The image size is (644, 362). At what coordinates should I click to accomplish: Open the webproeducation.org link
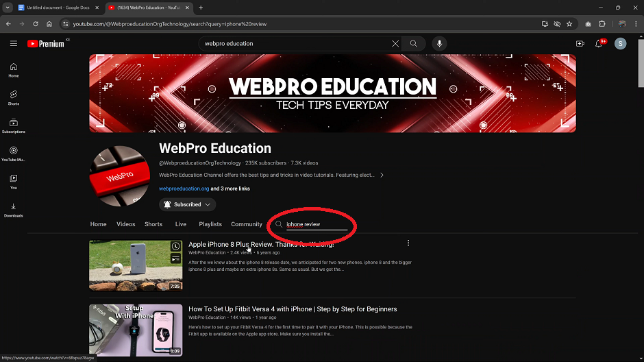point(184,189)
